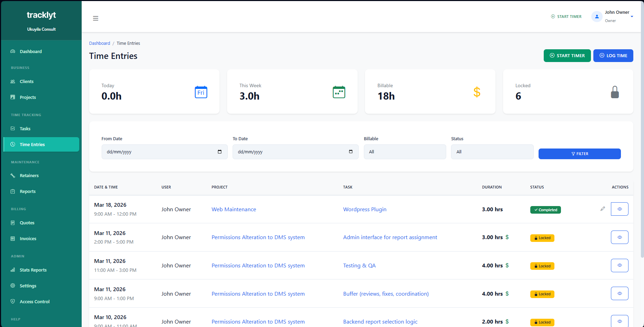Viewport: 644px width, 327px height.
Task: Open the Status filter dropdown
Action: [x=492, y=152]
